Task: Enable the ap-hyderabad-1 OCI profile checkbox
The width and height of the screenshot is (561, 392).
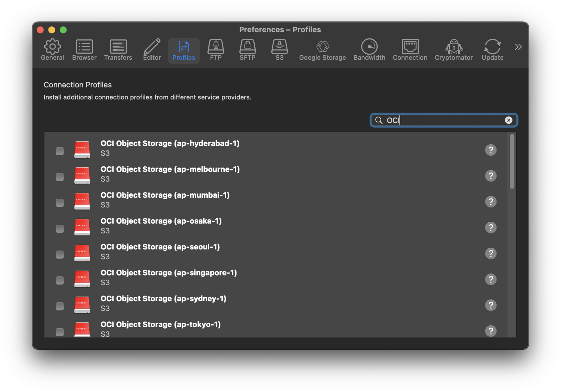Action: coord(60,151)
